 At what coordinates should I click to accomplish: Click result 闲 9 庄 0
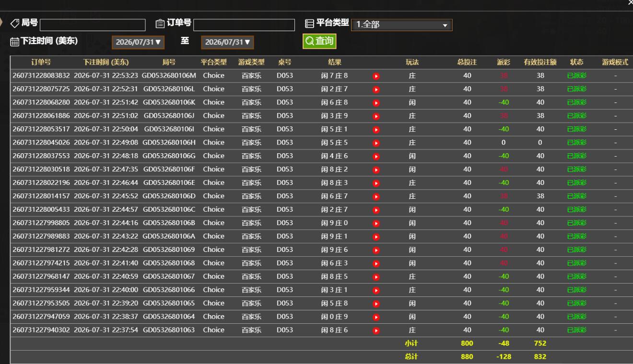pyautogui.click(x=335, y=223)
